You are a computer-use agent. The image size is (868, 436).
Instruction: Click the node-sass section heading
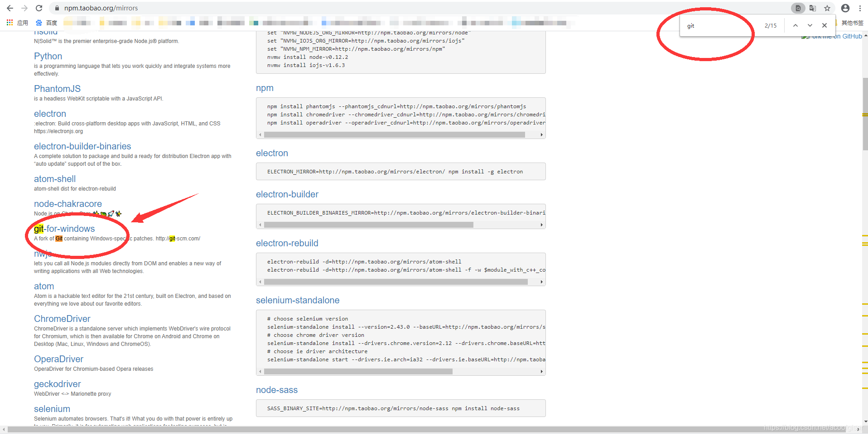pos(277,390)
